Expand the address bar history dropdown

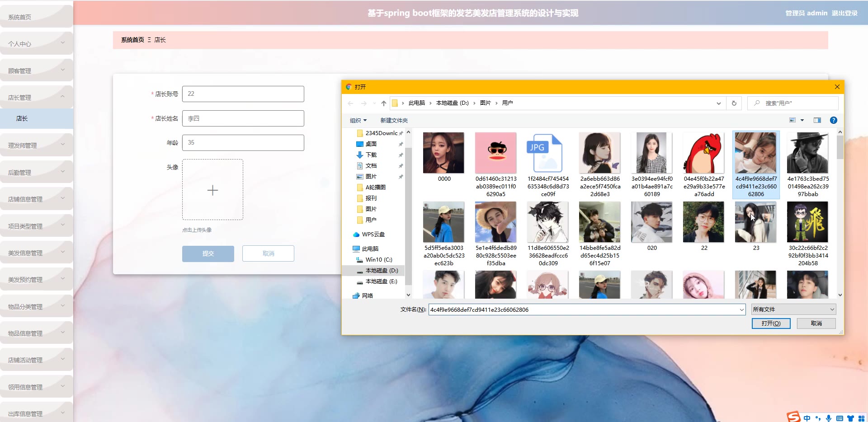pos(718,103)
